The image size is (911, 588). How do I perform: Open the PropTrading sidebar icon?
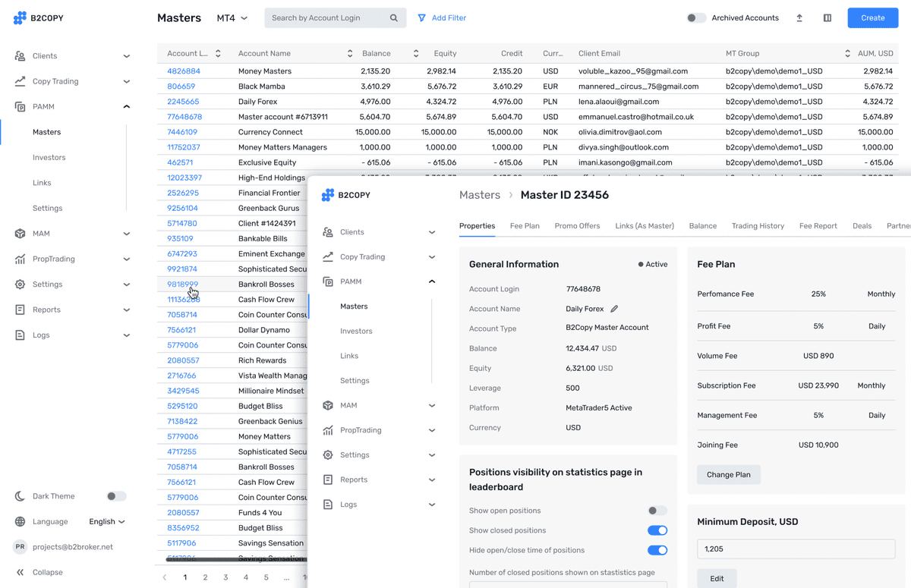point(19,259)
